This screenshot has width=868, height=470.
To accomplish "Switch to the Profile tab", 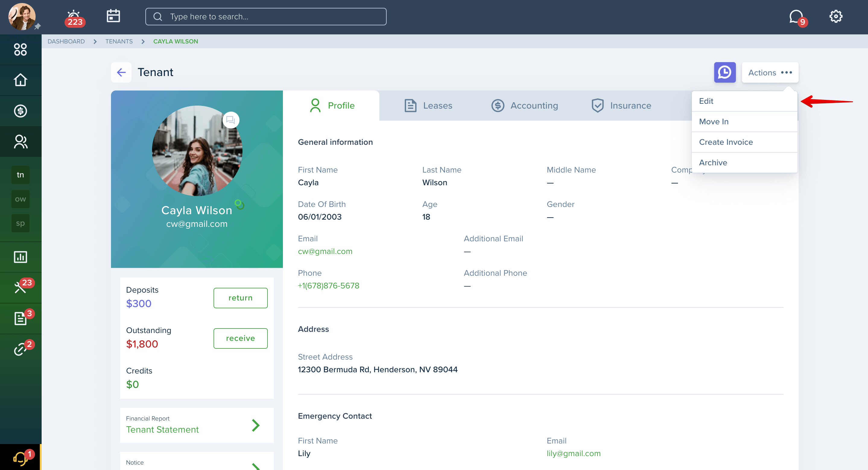I will [331, 106].
